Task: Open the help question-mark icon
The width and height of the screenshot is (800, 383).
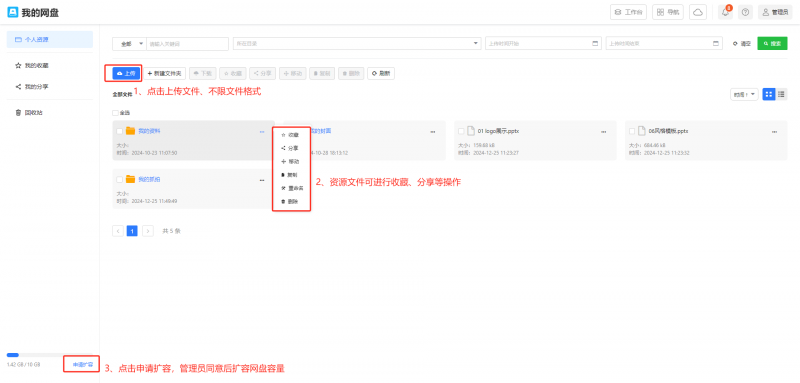Action: point(745,12)
